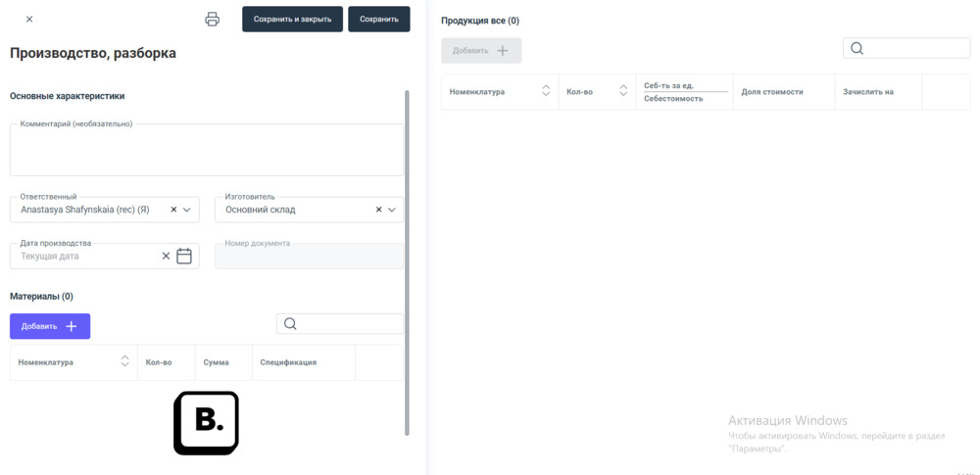
Task: Click the B. logo badge
Action: point(206,423)
